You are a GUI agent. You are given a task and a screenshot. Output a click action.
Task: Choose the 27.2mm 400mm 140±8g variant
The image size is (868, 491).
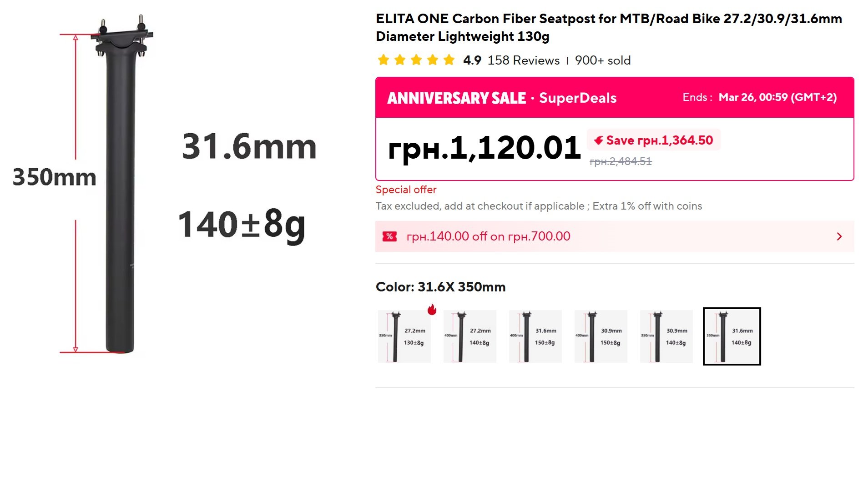point(469,336)
